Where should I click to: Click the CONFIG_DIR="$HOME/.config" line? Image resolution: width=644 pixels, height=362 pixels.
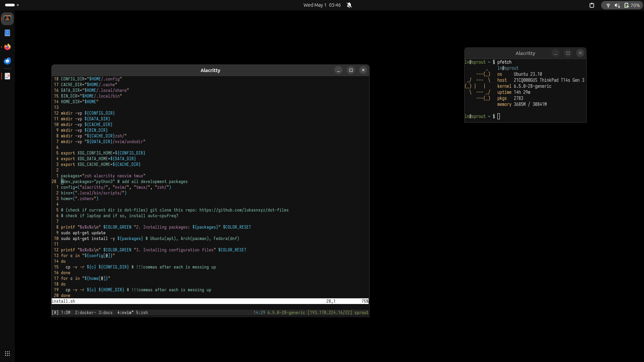[92, 79]
